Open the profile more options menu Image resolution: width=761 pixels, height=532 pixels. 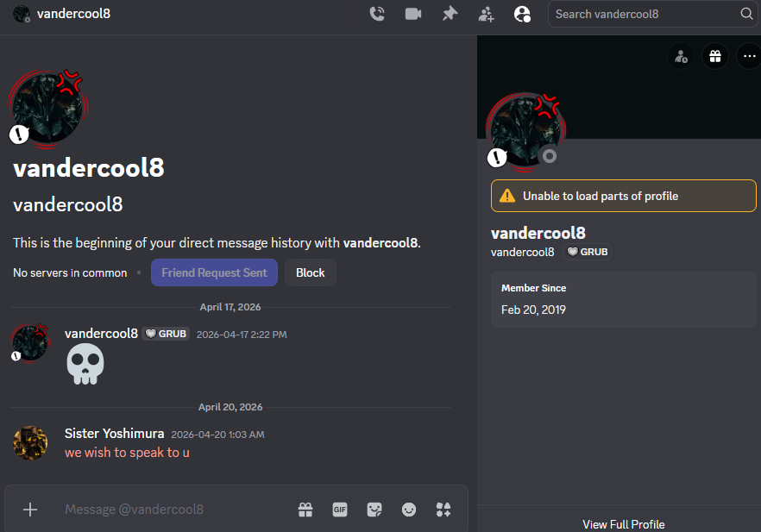pyautogui.click(x=749, y=56)
